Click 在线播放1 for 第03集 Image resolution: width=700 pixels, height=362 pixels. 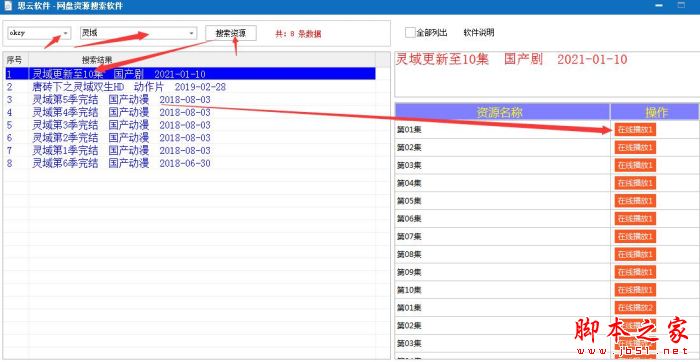click(635, 165)
